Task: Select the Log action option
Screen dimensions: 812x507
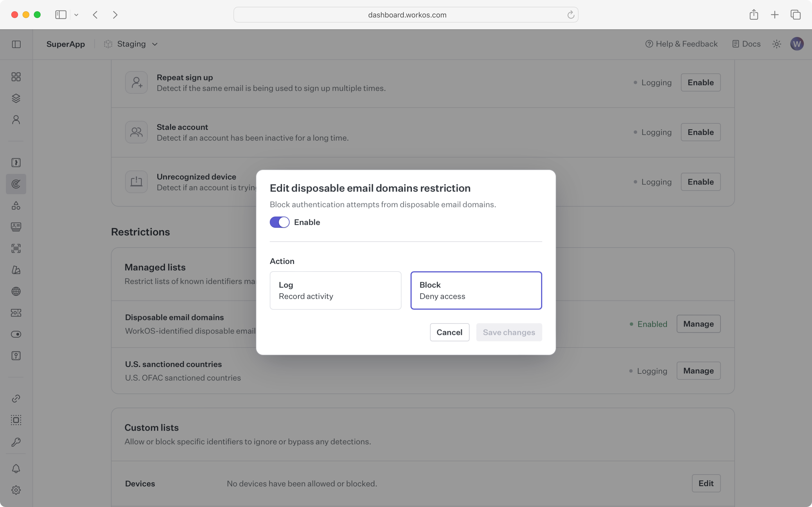Action: (335, 290)
